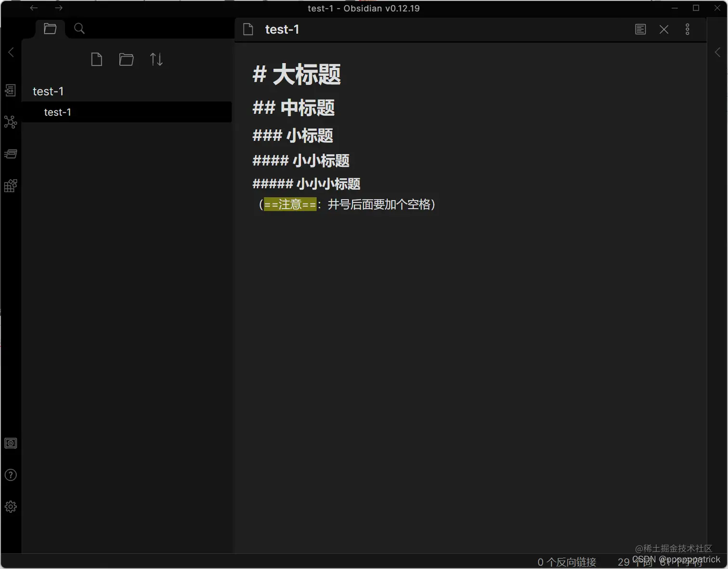
Task: Open the more options menu
Action: (688, 29)
